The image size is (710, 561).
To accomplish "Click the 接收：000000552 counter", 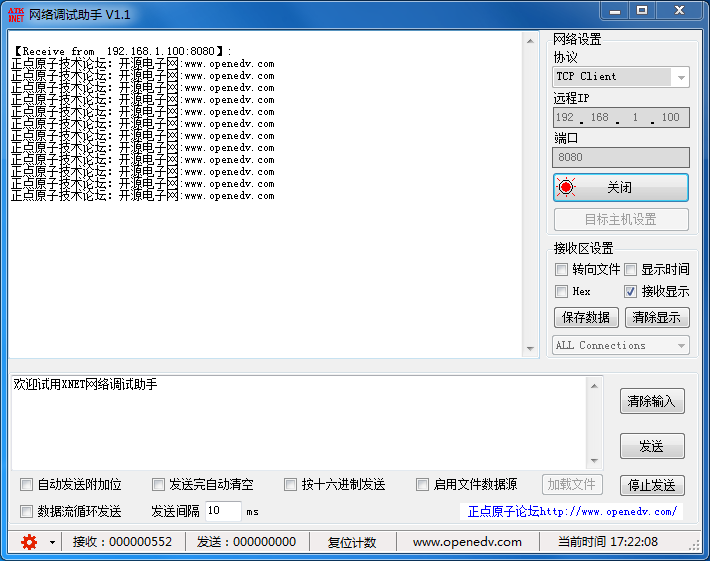I will pyautogui.click(x=122, y=542).
